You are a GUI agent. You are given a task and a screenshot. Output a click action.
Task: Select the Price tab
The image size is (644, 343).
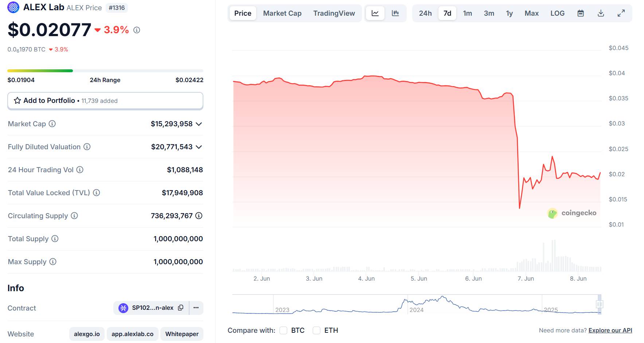[243, 13]
